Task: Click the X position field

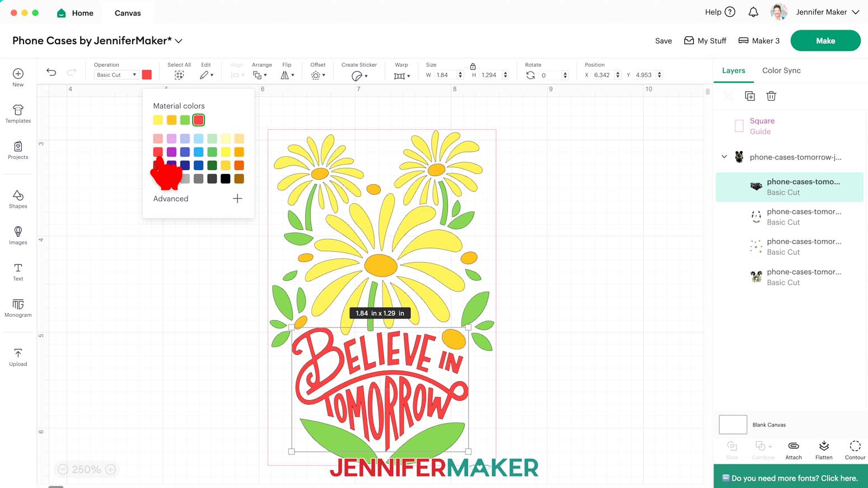Action: click(x=603, y=75)
